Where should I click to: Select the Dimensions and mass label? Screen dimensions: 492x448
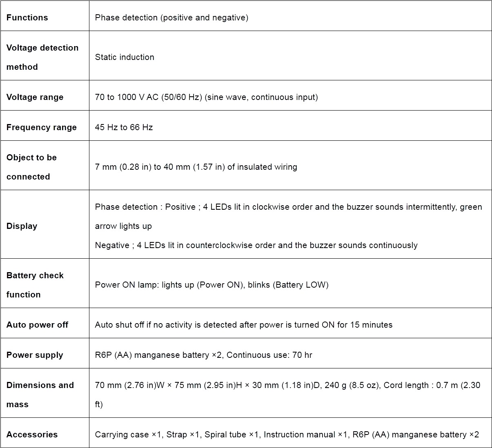point(40,395)
